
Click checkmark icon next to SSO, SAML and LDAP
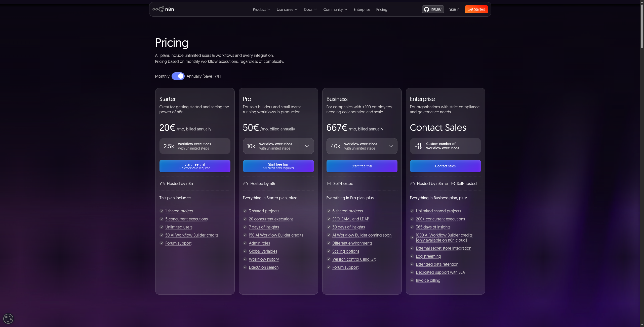[x=329, y=219]
